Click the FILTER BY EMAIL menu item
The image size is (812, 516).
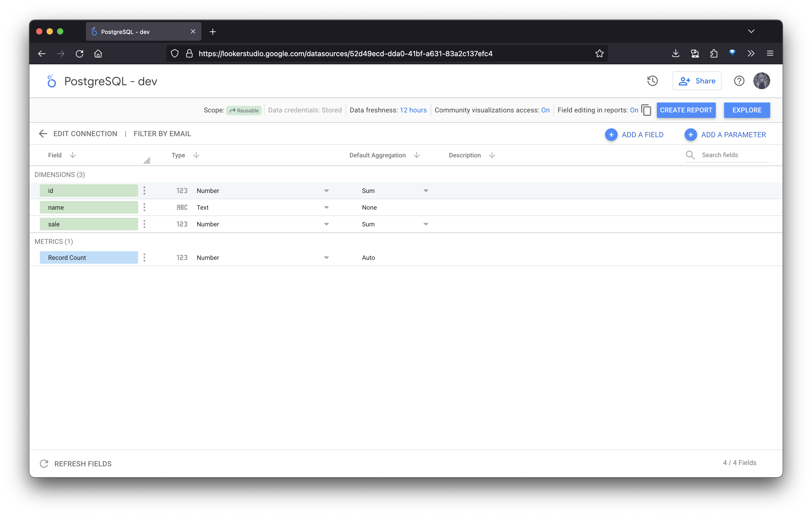tap(162, 134)
